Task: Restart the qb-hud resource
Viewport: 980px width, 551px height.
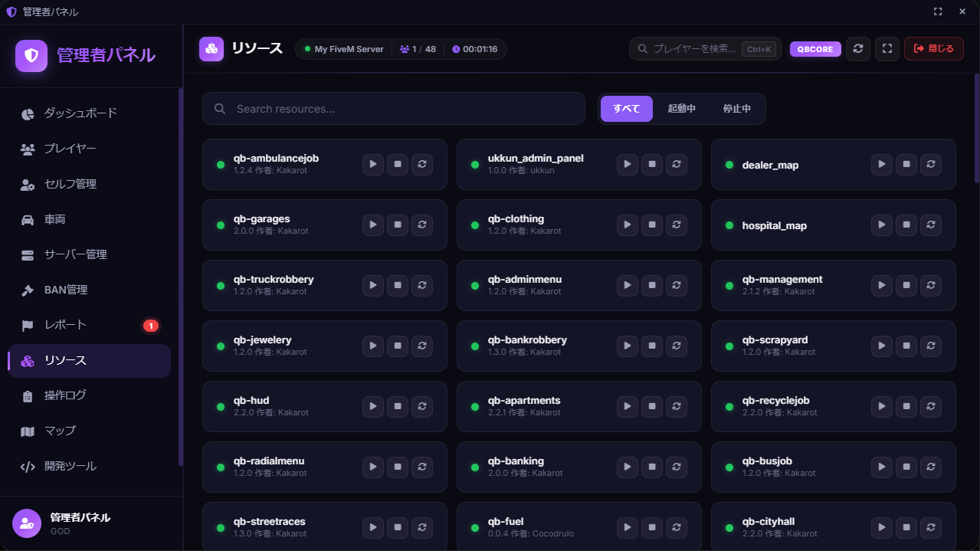Action: pos(422,406)
